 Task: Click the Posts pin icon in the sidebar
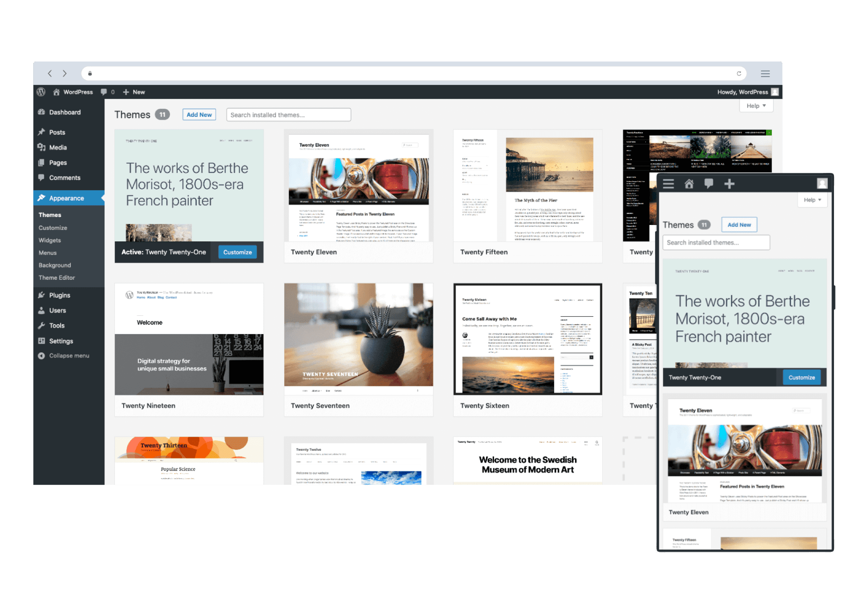pyautogui.click(x=42, y=132)
